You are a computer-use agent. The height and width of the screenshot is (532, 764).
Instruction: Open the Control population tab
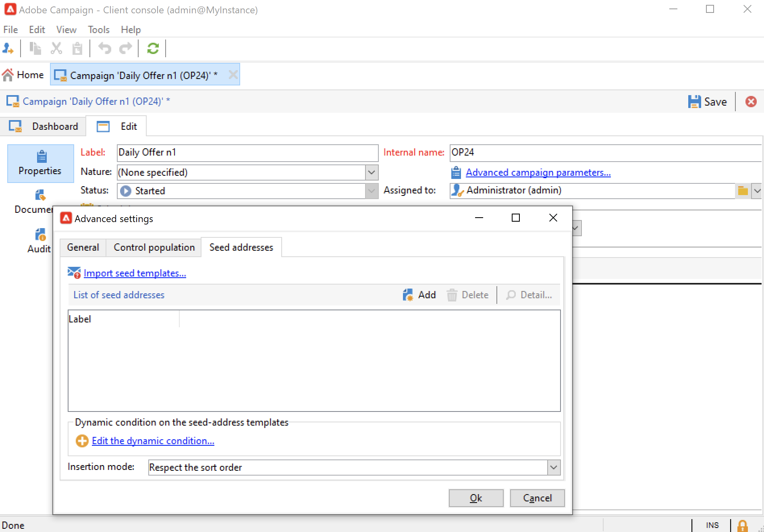pyautogui.click(x=154, y=247)
